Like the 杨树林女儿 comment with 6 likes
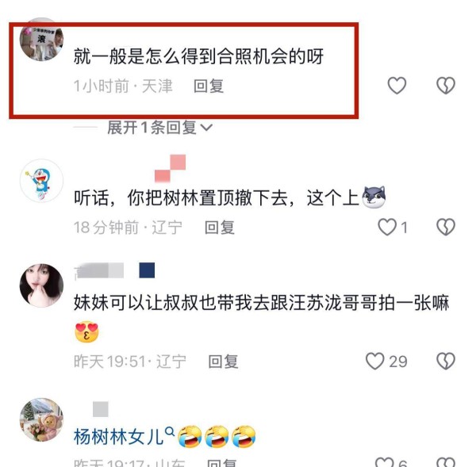Screen dimensions: 476x467 point(385,461)
